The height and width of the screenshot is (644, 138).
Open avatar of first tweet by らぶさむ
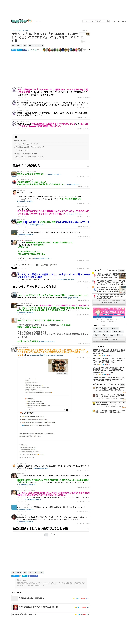pos(14,90)
